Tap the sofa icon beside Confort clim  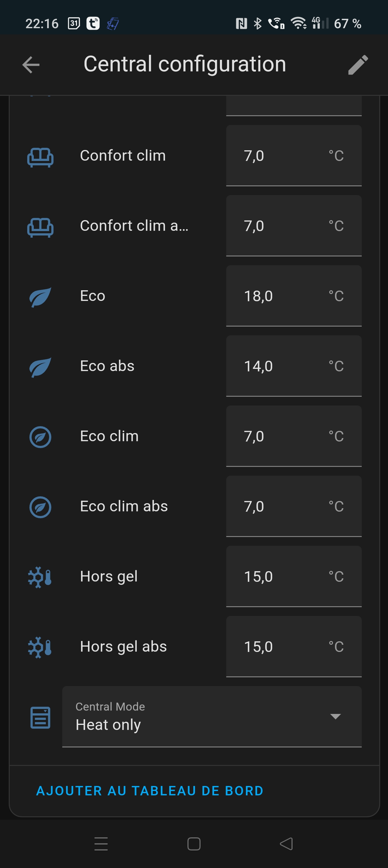coord(40,156)
